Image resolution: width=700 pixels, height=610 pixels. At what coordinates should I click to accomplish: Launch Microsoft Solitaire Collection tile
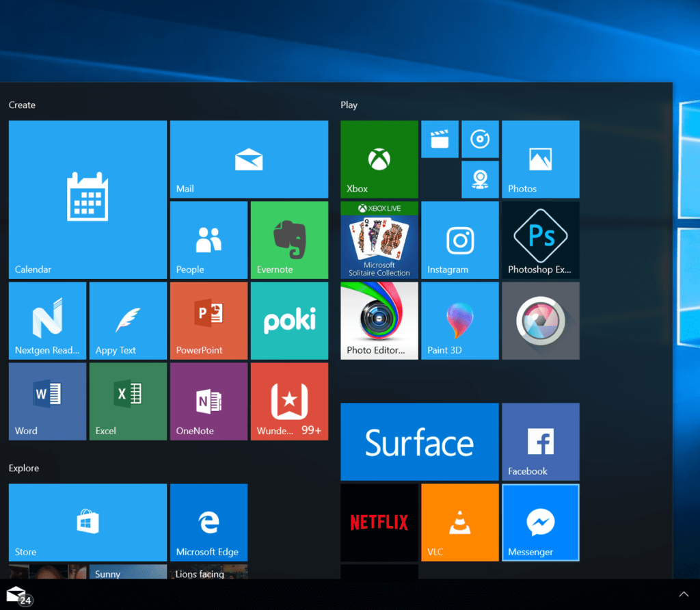tap(379, 240)
